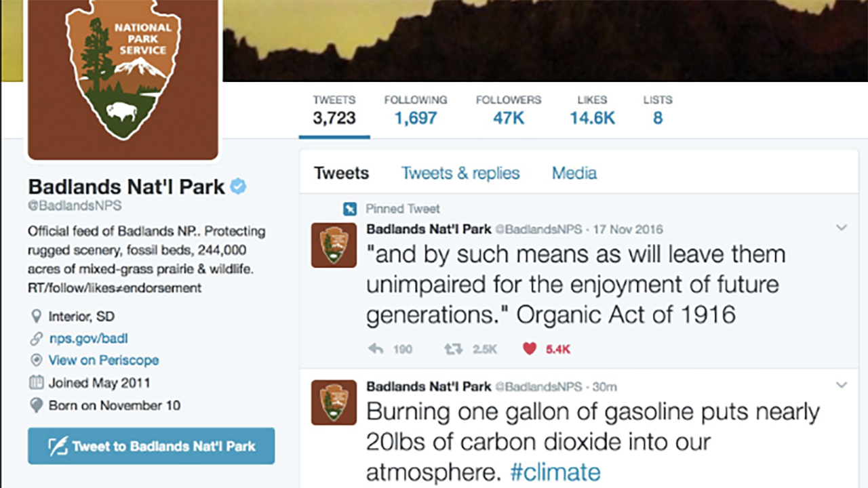Open the #climate hashtag link
This screenshot has width=868, height=488.
click(x=555, y=471)
